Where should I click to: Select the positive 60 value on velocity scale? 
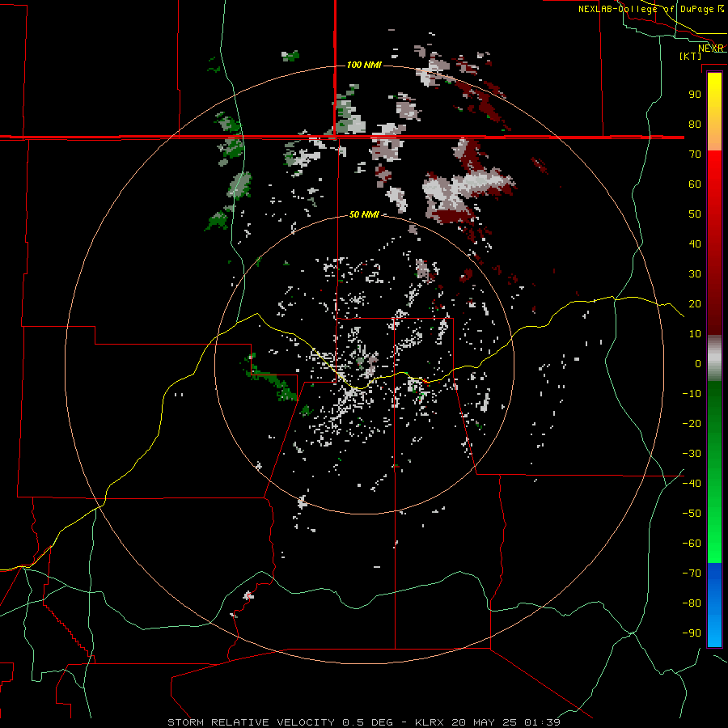(x=695, y=184)
